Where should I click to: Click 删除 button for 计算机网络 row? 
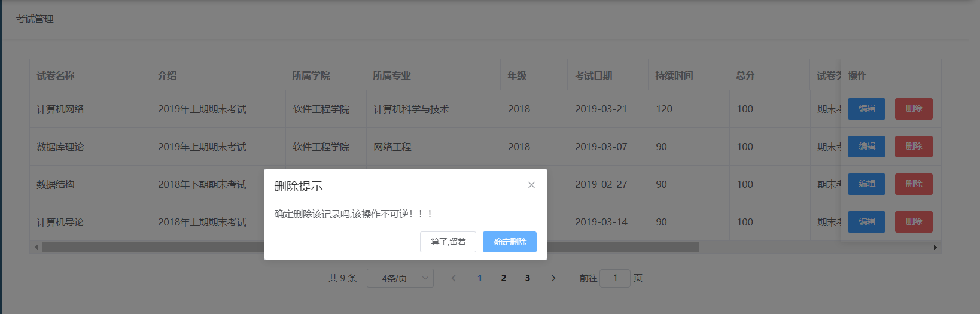point(914,109)
